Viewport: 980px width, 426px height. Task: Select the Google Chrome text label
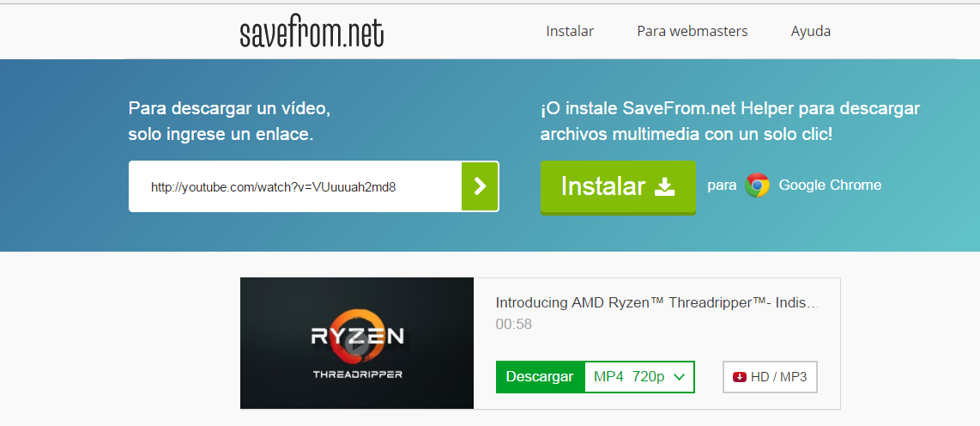click(x=830, y=186)
